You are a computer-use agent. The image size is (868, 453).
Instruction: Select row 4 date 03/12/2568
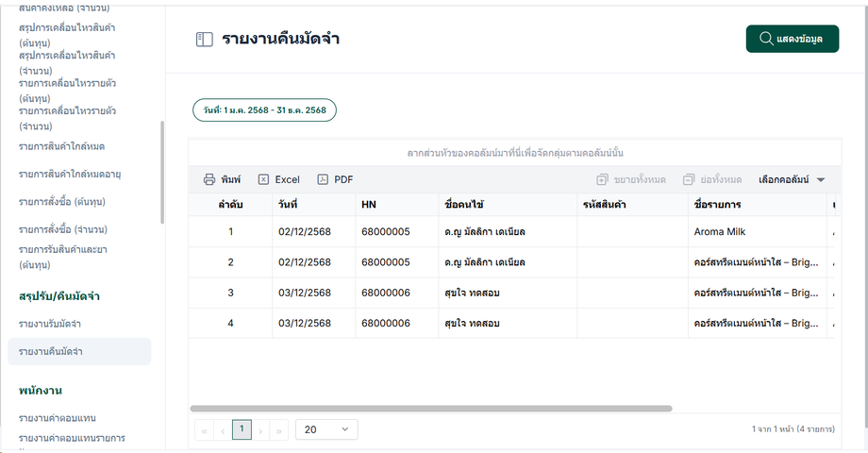click(x=314, y=323)
